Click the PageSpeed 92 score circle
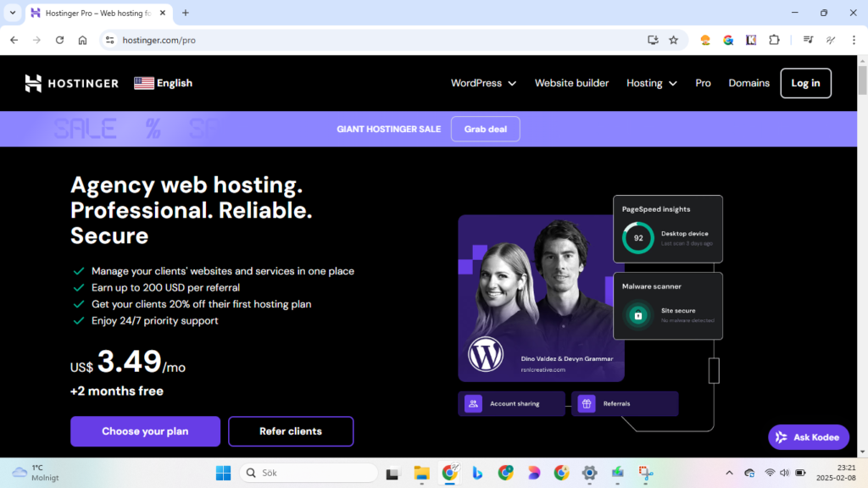The width and height of the screenshot is (868, 488). 637,237
